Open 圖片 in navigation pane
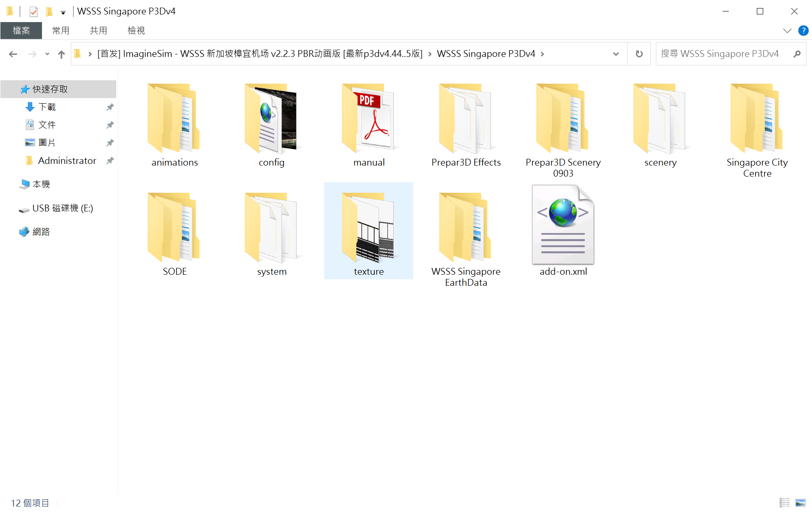 tap(47, 143)
